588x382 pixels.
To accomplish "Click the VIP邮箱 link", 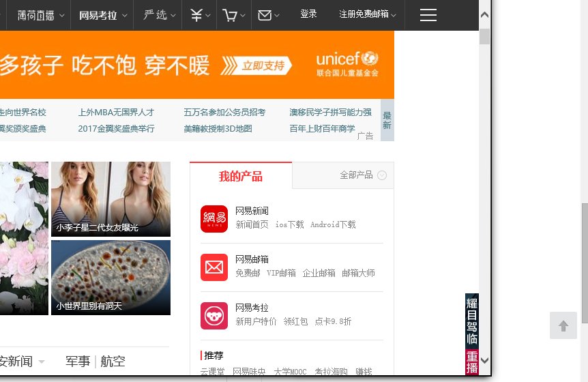I will point(281,273).
